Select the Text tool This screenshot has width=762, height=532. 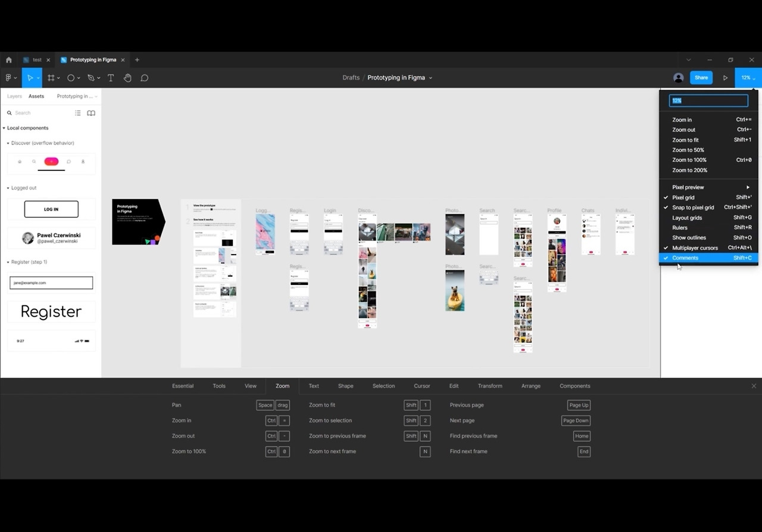click(111, 78)
